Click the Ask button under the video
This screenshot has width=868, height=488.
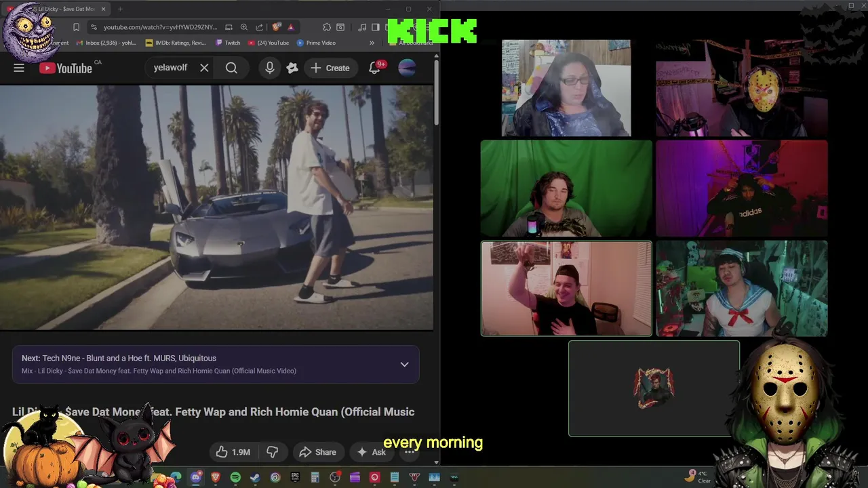[372, 452]
